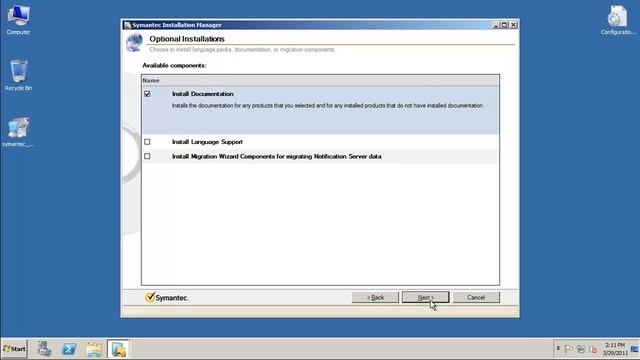Click the network tray icon
Image resolution: width=640 pixels, height=360 pixels.
[581, 349]
